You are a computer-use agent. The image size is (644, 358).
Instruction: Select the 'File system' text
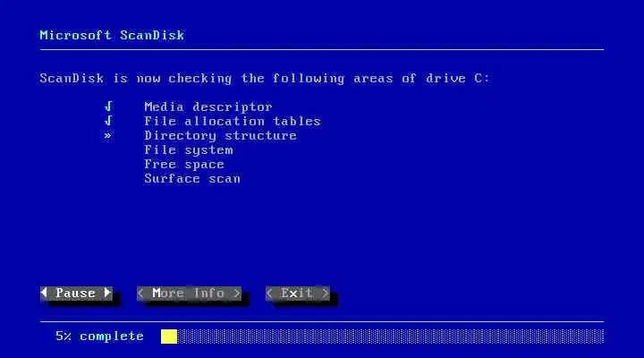pos(189,150)
